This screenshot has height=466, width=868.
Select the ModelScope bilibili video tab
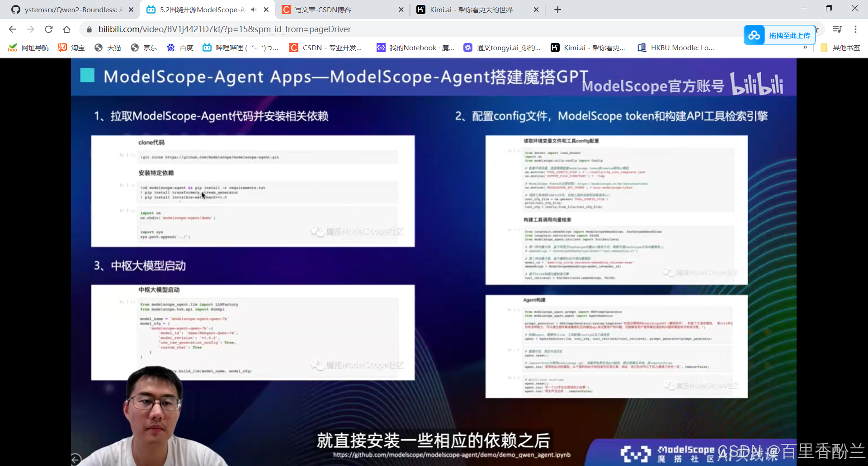click(201, 10)
